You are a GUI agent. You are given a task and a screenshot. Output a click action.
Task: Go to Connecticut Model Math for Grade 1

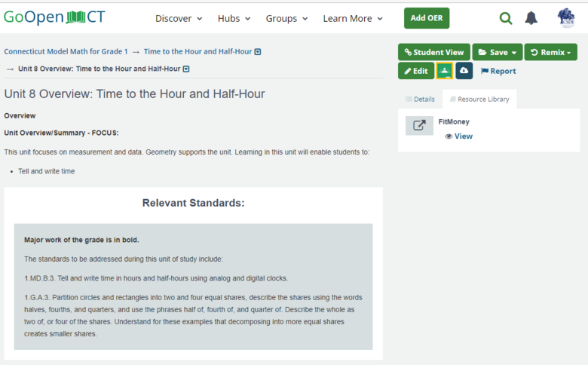pyautogui.click(x=66, y=51)
